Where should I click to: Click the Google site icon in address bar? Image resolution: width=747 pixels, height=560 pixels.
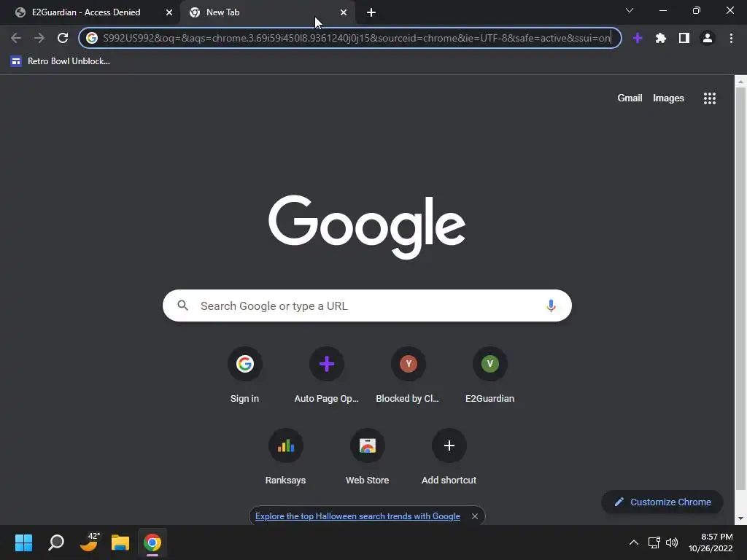pos(92,38)
